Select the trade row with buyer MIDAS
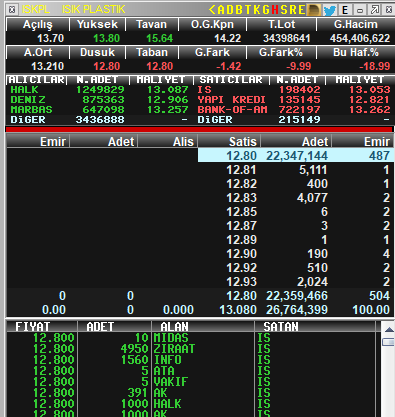The image size is (395, 417). 191,338
